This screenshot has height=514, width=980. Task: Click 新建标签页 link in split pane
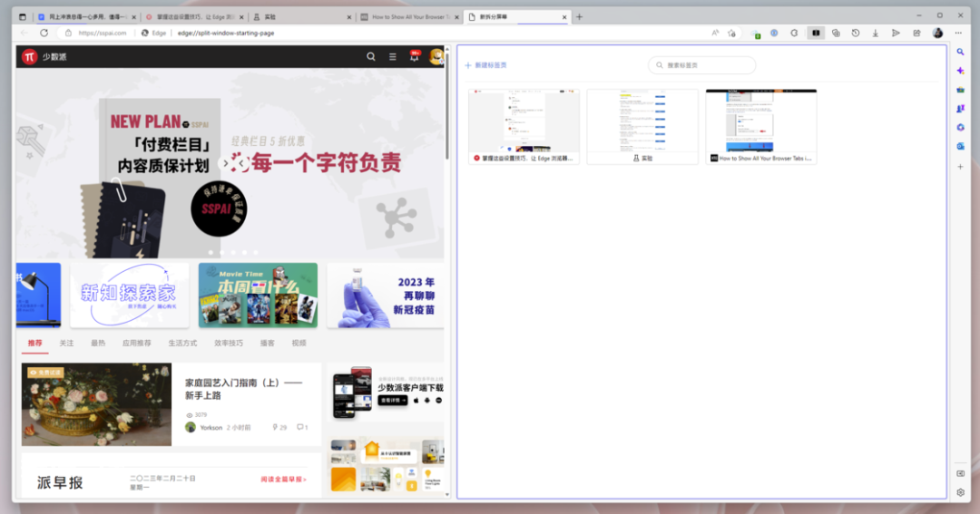coord(486,65)
